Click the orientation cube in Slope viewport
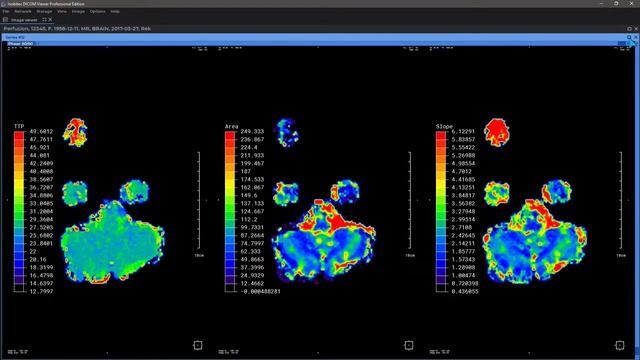This screenshot has height=360, width=640. tap(620, 345)
